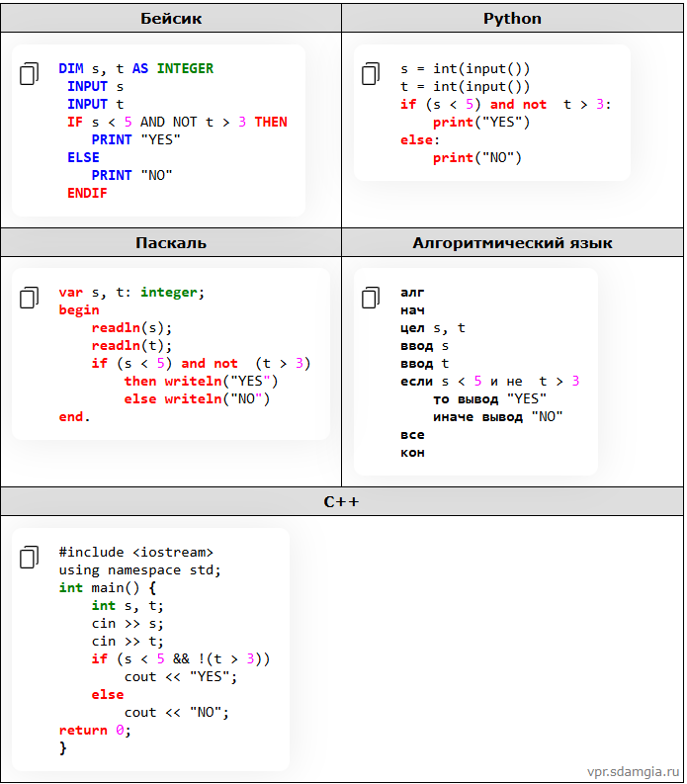The height and width of the screenshot is (784, 687).
Task: Click the "DIM s, t AS INTEGER" line
Action: click(135, 68)
